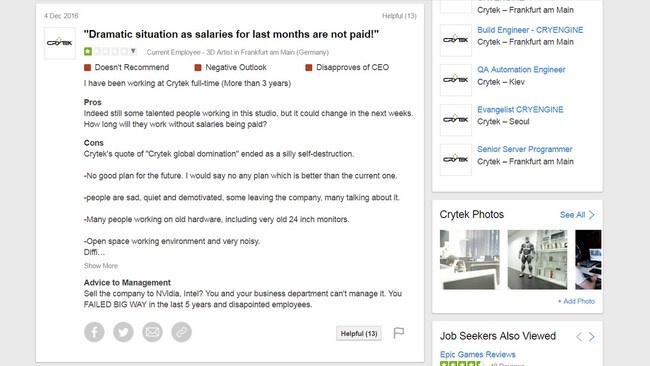Go to previous Job Seekers Also Viewed

[579, 337]
